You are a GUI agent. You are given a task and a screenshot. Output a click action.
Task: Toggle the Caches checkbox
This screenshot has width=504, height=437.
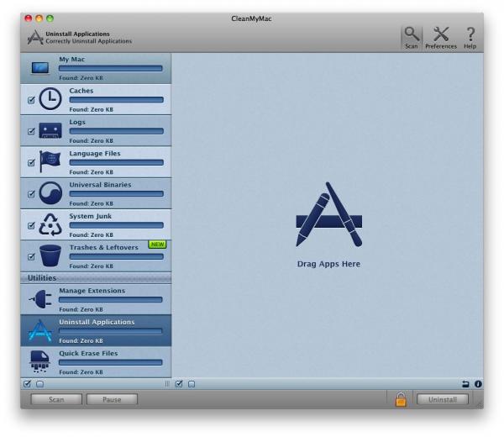click(x=31, y=100)
